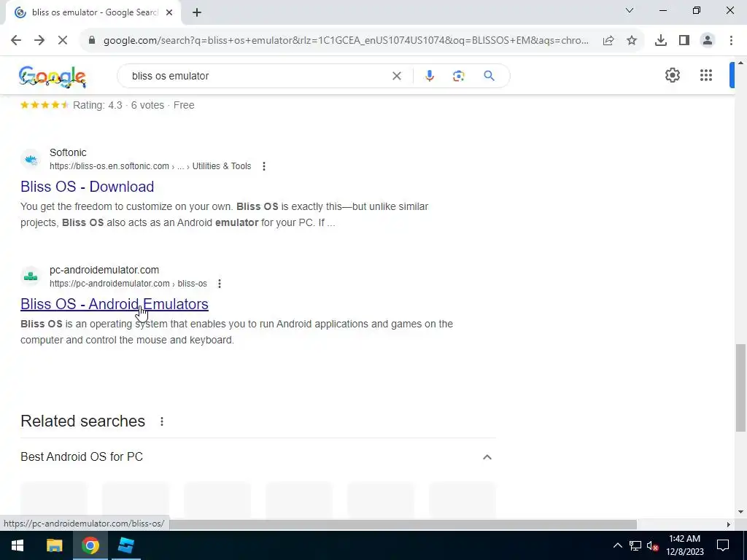Submit search with magnifier icon
Image resolution: width=747 pixels, height=560 pixels.
[489, 76]
